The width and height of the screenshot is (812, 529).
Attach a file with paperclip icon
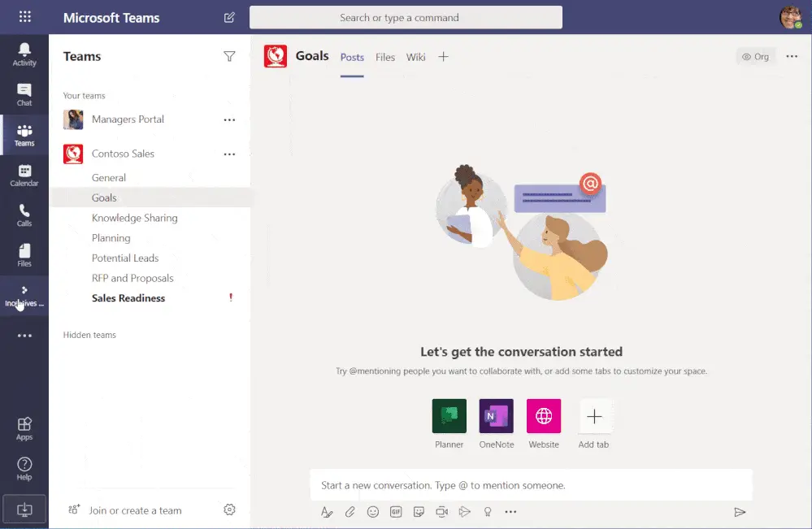click(x=350, y=512)
